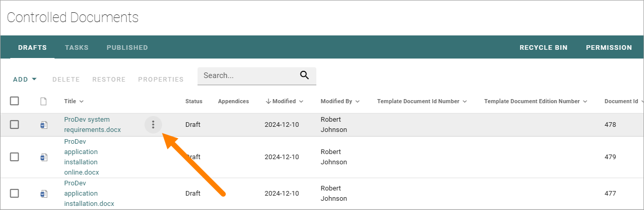
Task: Switch to the PUBLISHED tab
Action: [x=127, y=48]
